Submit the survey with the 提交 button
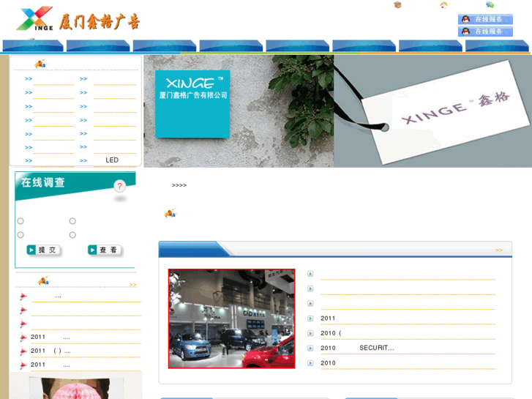The width and height of the screenshot is (532, 399). [44, 250]
